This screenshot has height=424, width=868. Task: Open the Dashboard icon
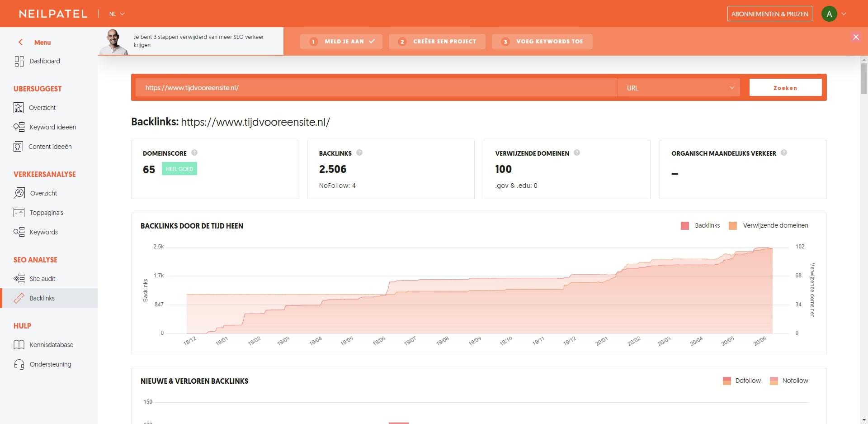[19, 61]
